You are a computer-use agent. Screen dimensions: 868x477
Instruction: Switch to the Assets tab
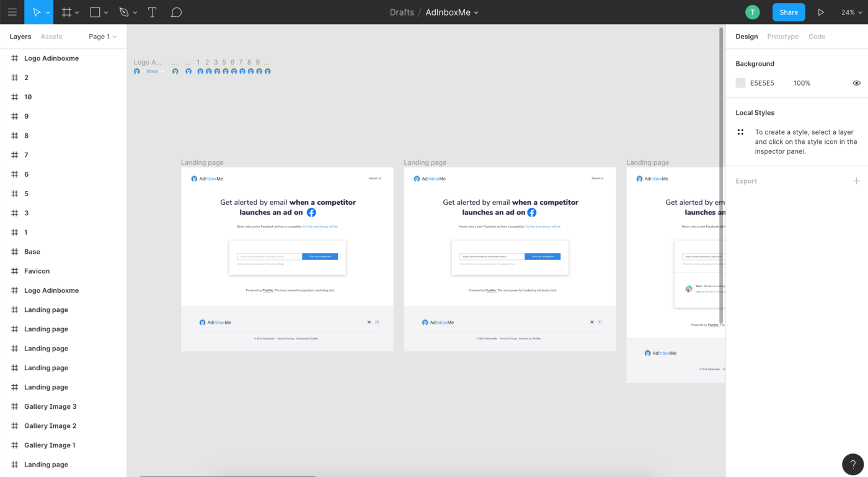51,37
